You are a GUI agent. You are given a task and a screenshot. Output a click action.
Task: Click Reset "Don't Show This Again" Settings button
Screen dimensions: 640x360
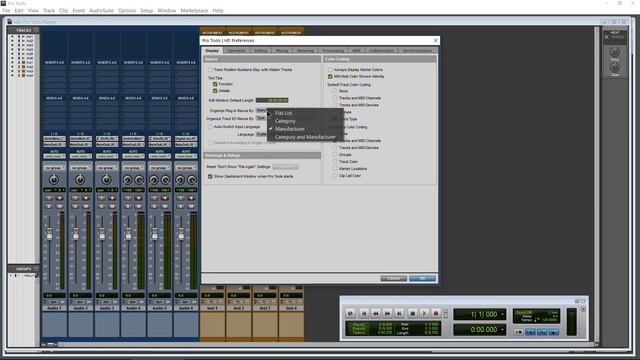(285, 167)
